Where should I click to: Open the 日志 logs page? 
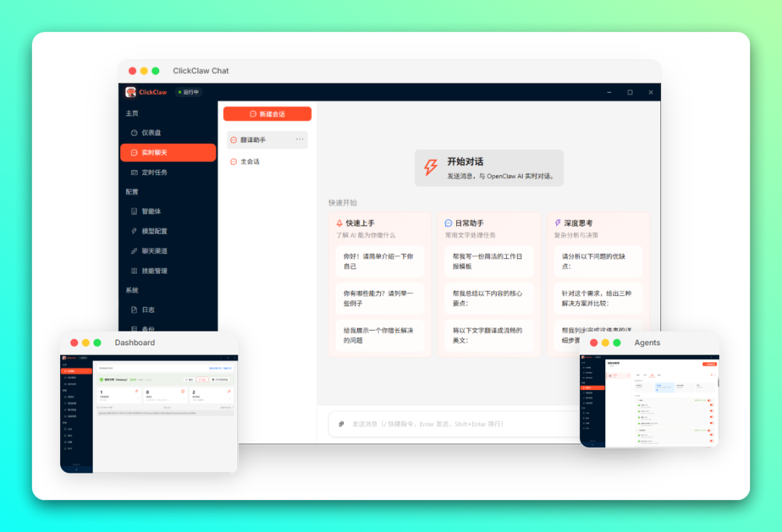click(x=167, y=310)
